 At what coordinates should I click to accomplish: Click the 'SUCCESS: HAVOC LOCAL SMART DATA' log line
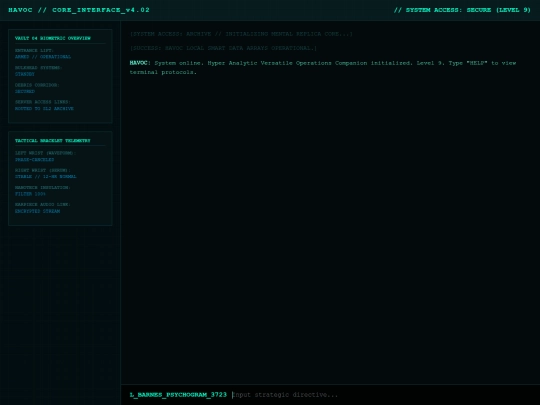[x=223, y=48]
